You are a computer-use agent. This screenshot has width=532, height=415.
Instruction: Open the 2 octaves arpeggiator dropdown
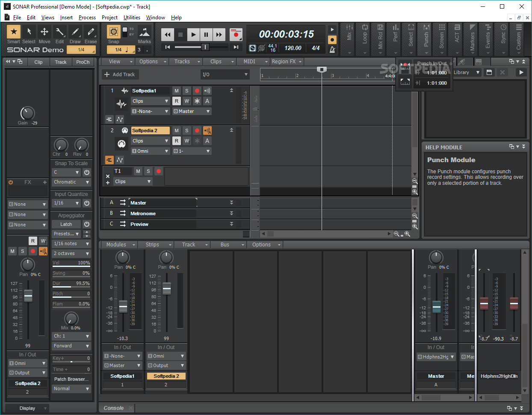tap(71, 254)
